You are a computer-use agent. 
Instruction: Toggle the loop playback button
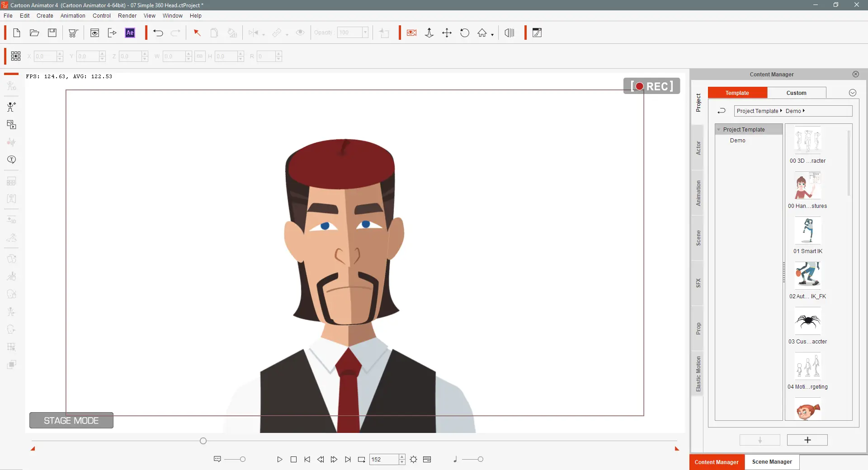(361, 460)
